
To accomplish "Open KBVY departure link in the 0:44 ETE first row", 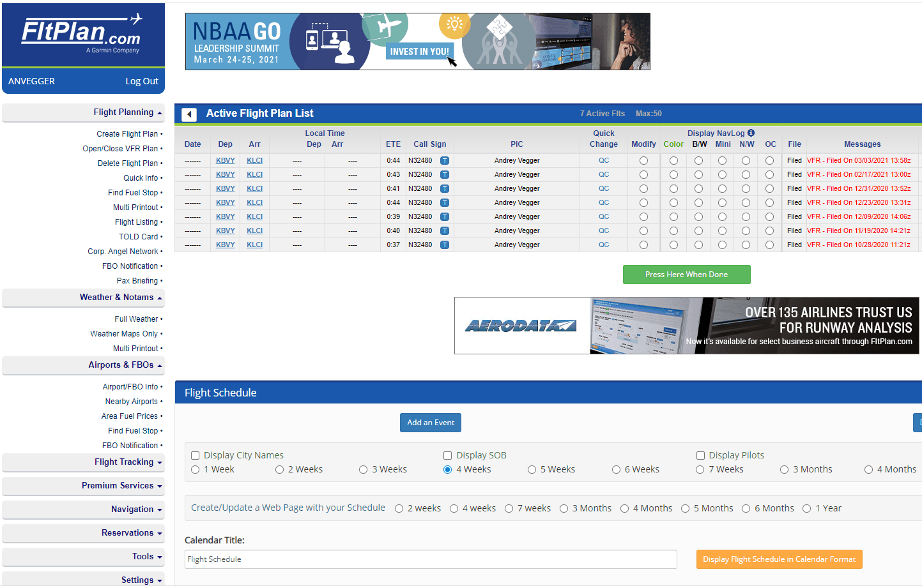I will pyautogui.click(x=226, y=161).
